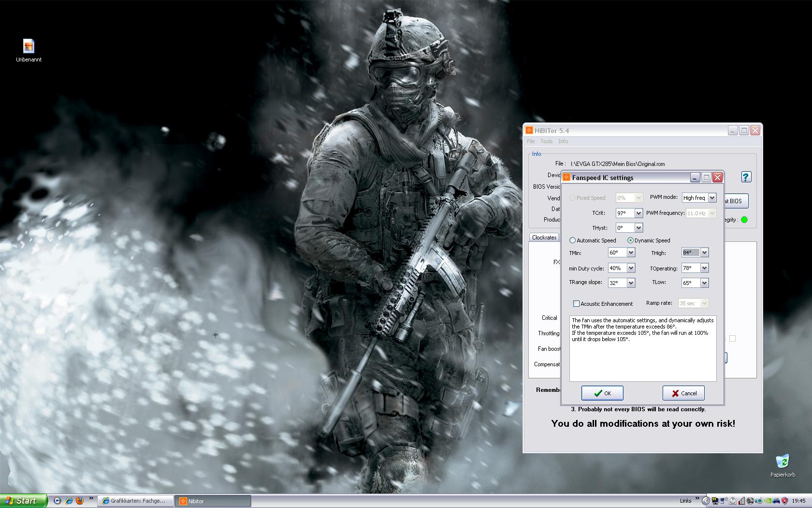This screenshot has height=508, width=812.
Task: Enable the Acoustic Enhancement checkbox
Action: 576,304
